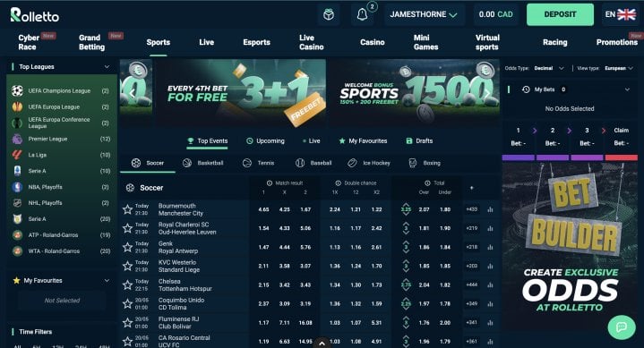Viewport: 644px width, 348px height.
Task: Expand the My Bets panel chevron
Action: pos(627,89)
